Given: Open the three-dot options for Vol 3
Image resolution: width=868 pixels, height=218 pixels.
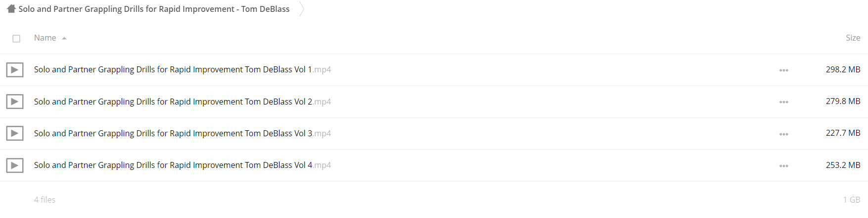Looking at the screenshot, I should pyautogui.click(x=784, y=134).
